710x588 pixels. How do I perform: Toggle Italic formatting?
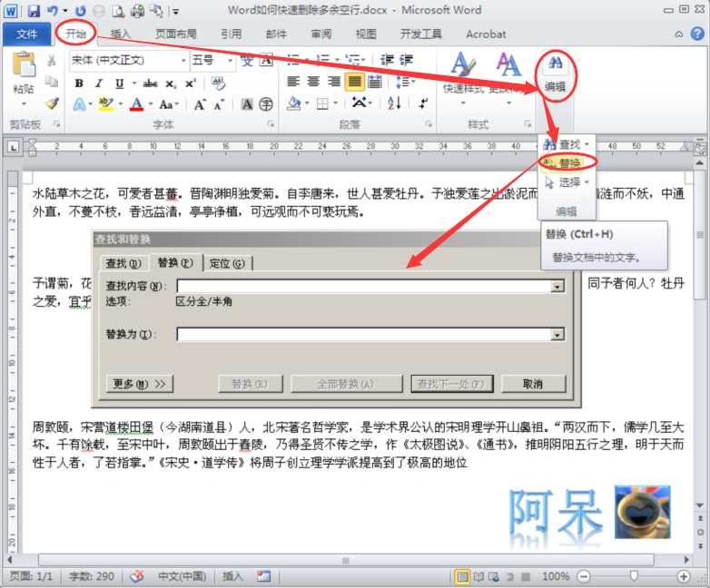tap(98, 83)
